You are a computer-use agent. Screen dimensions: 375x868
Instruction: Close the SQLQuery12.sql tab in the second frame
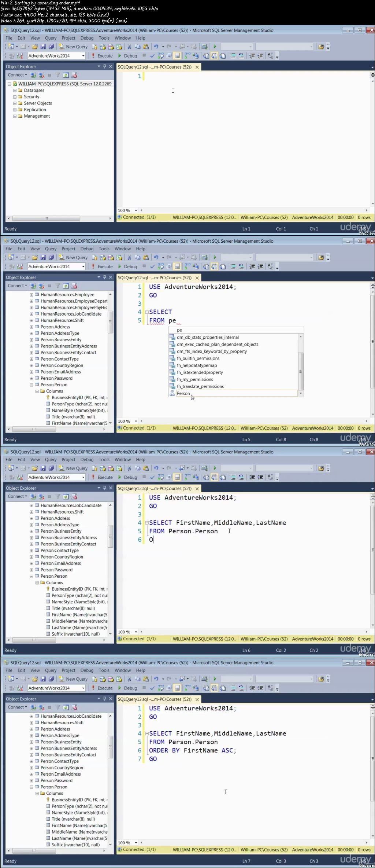[x=197, y=278]
